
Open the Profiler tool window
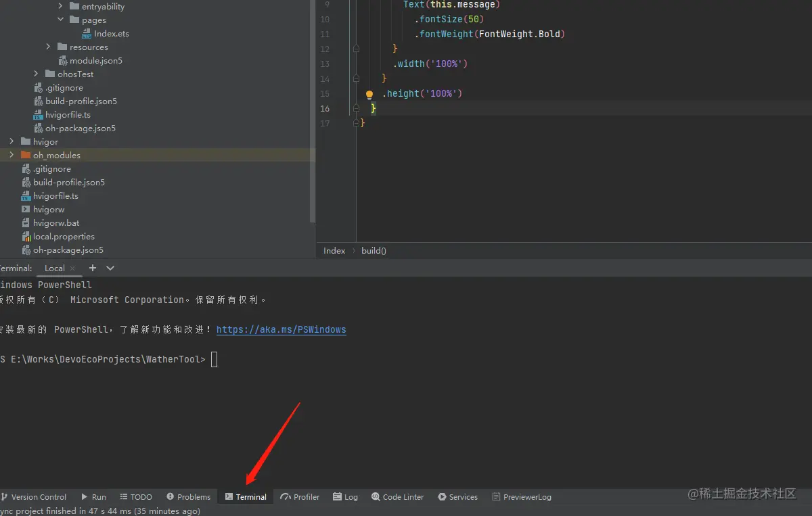click(x=300, y=496)
